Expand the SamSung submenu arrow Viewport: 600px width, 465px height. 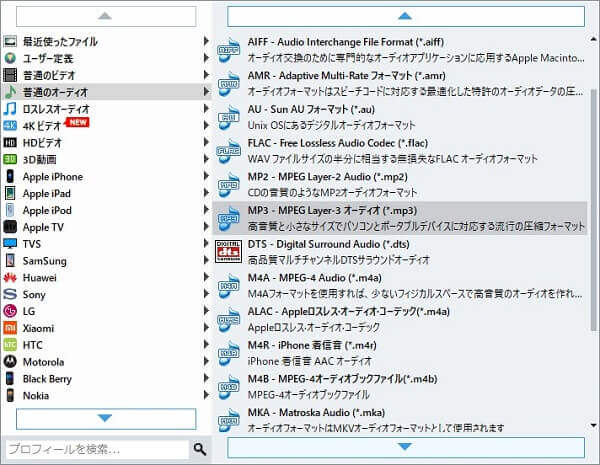206,260
